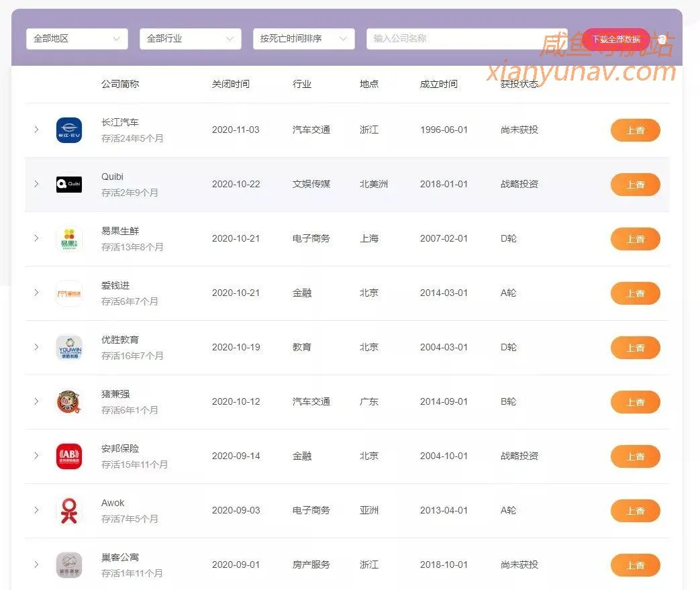Expand the 安邦保险 row details
The width and height of the screenshot is (700, 590).
tap(36, 456)
